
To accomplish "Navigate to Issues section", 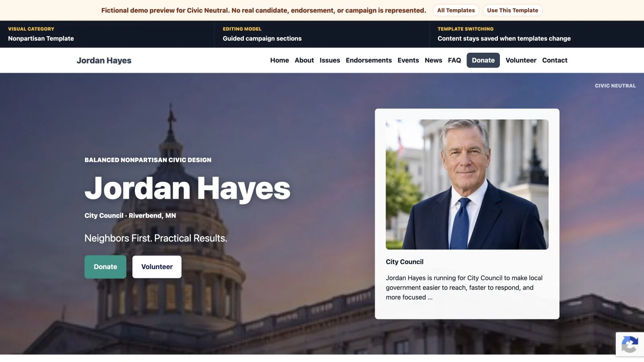I will (330, 60).
